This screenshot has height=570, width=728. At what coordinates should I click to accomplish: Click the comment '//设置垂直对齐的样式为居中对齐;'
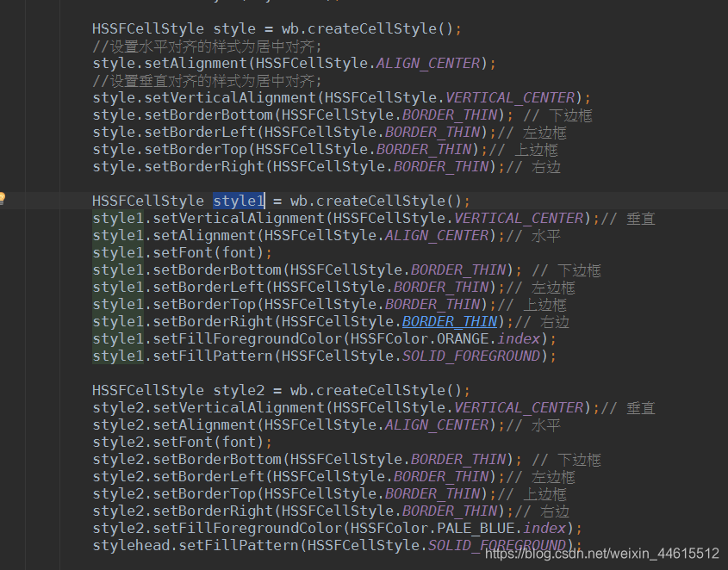[x=207, y=81]
